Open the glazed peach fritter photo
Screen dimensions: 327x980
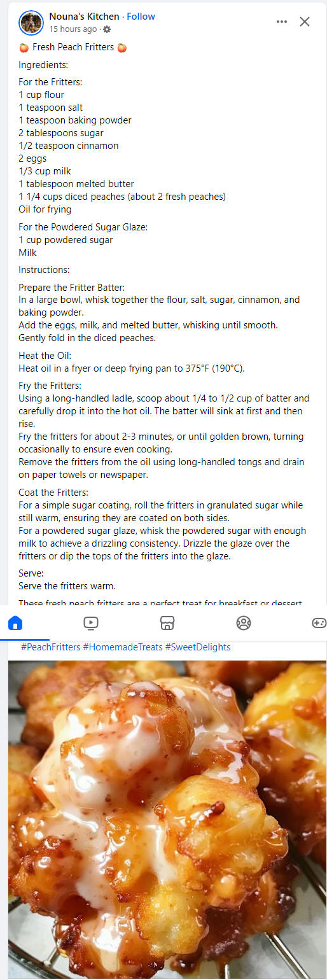coord(167,820)
